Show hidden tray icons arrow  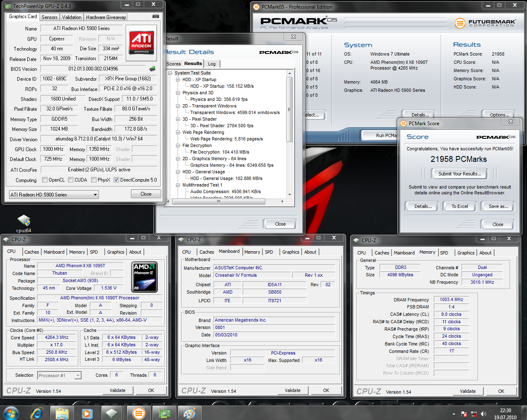pos(454,414)
